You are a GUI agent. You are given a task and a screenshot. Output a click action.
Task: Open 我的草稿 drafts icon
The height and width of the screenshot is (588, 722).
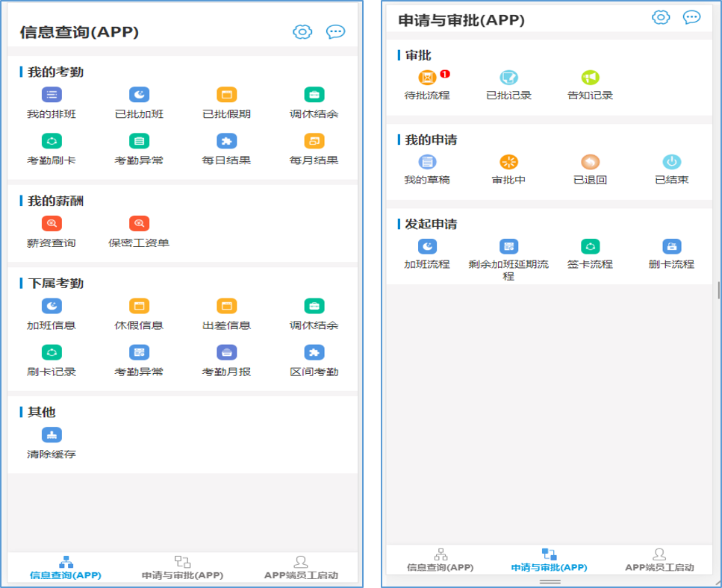(x=427, y=162)
